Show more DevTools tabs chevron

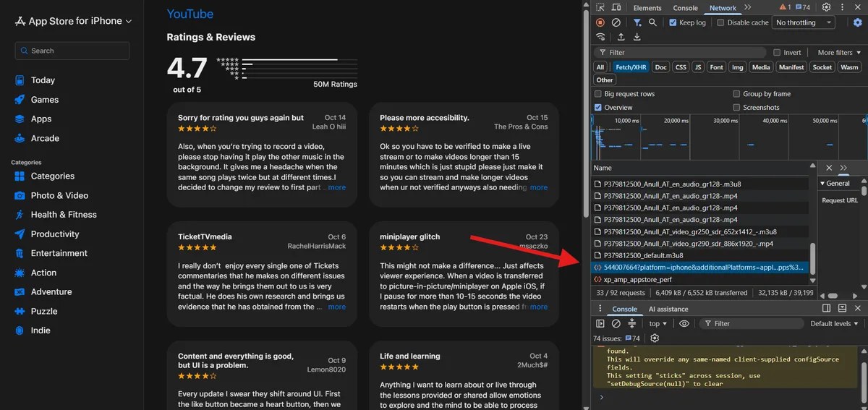[747, 7]
